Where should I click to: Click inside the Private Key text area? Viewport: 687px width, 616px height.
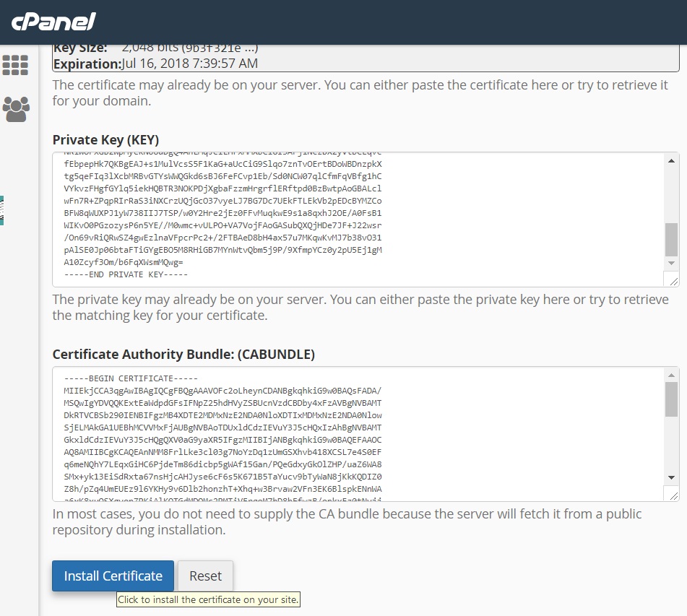(358, 220)
